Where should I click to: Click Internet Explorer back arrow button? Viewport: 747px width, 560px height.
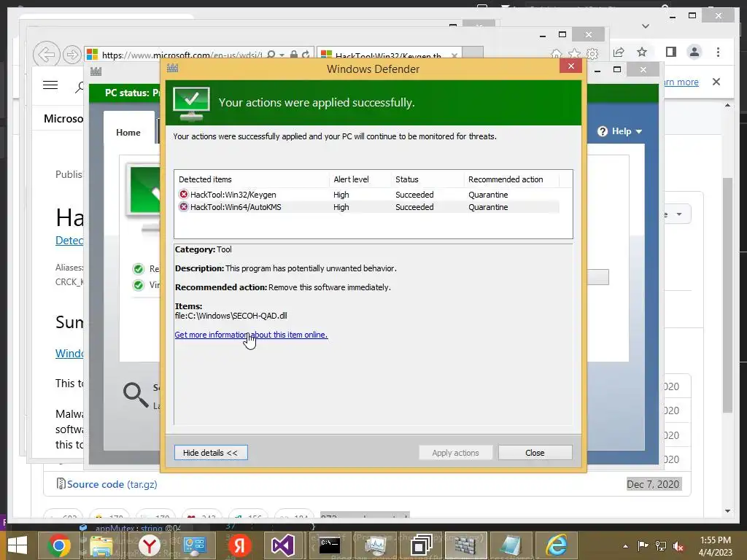(46, 55)
